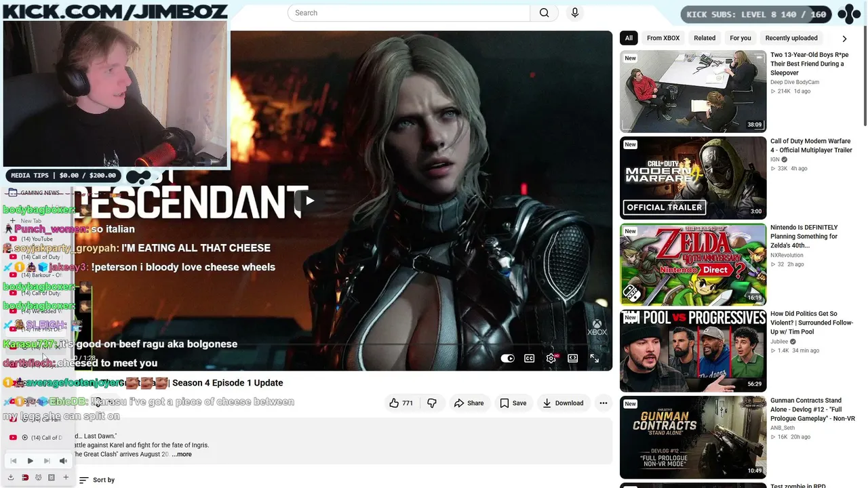868x488 pixels.
Task: Share this video
Action: [x=469, y=403]
